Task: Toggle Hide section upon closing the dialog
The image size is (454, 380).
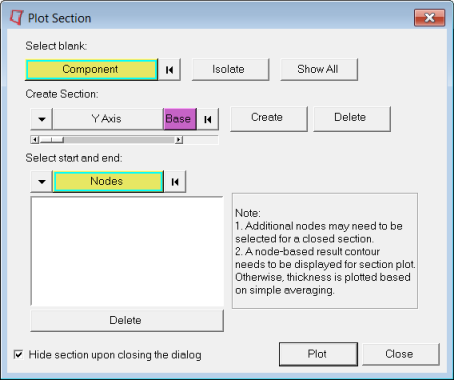Action: tap(18, 354)
